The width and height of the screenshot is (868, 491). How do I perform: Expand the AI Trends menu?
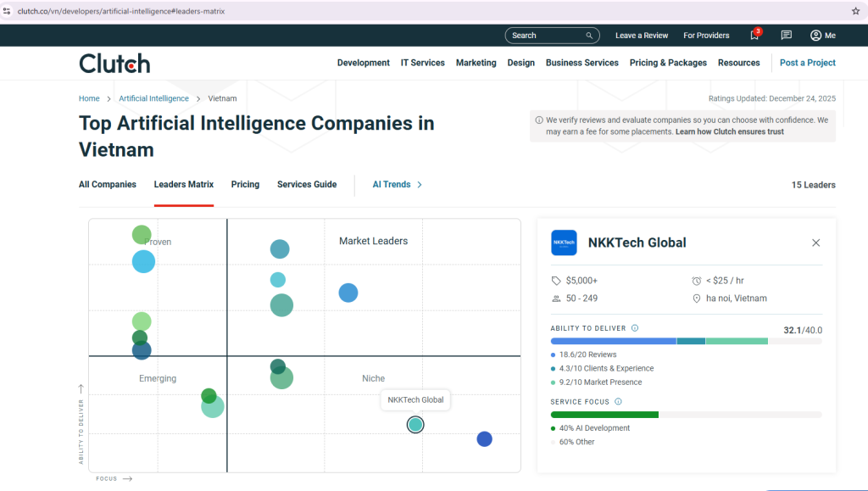pos(397,184)
